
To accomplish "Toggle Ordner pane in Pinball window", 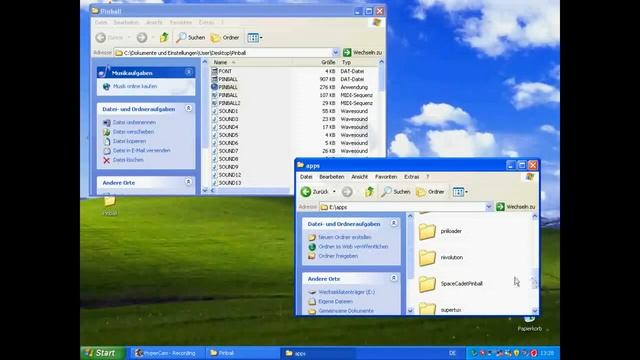I will point(225,38).
